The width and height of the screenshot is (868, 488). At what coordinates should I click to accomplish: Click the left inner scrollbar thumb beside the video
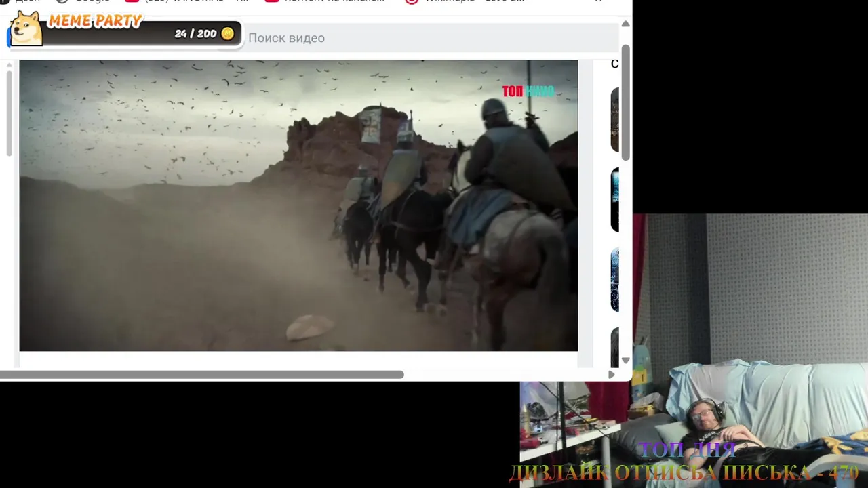coord(9,113)
